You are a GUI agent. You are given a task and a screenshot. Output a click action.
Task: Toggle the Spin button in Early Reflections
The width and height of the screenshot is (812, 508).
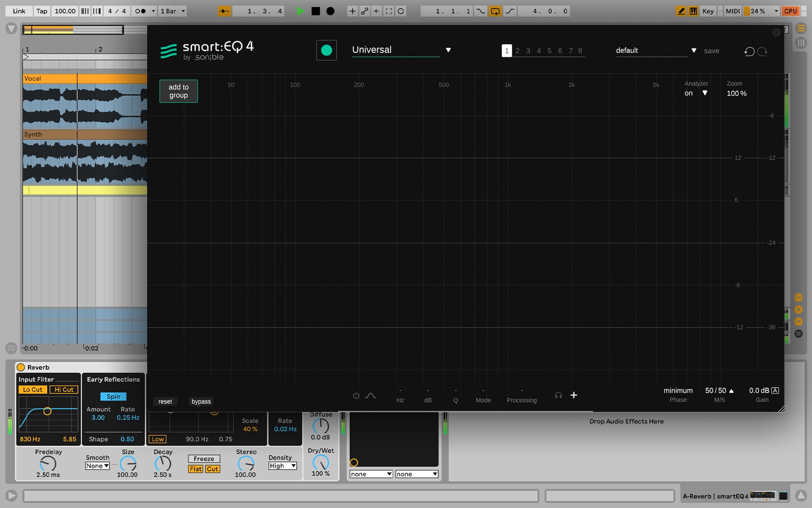click(114, 396)
